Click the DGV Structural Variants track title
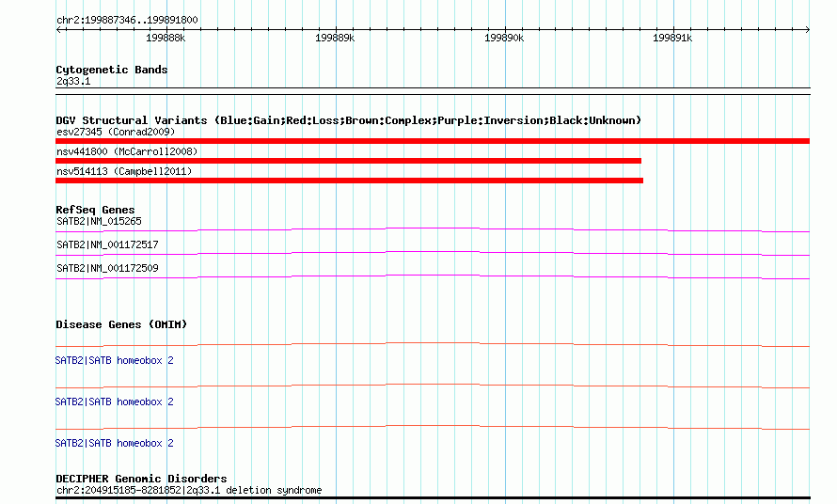The width and height of the screenshot is (837, 504). click(348, 120)
